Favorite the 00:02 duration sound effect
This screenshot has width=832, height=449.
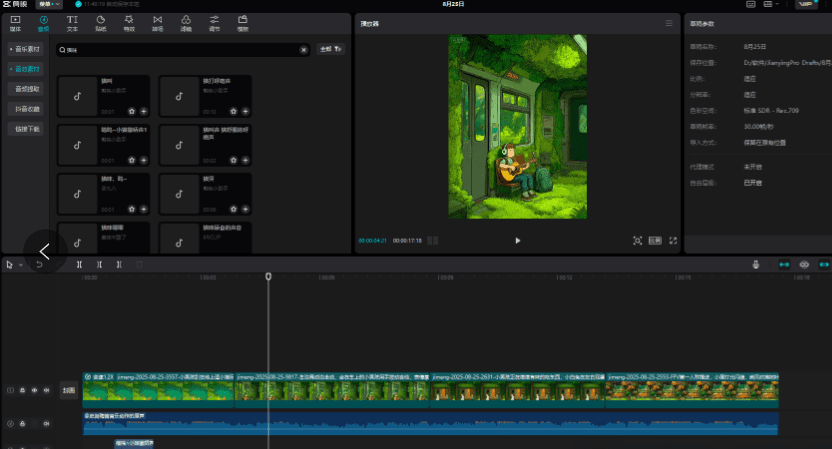(x=233, y=160)
